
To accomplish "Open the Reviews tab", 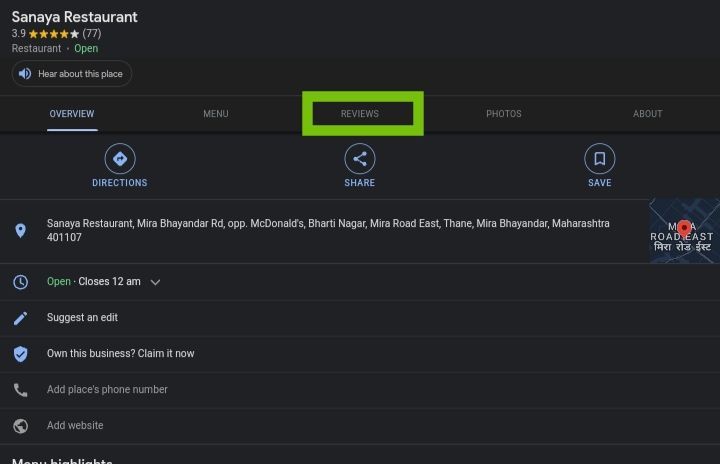I will point(360,114).
